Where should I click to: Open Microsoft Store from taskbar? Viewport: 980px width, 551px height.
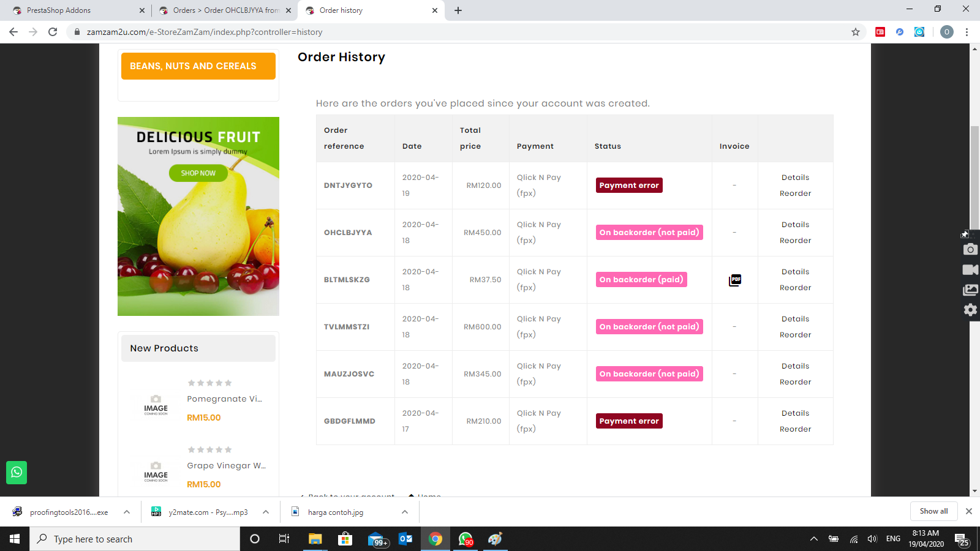[x=345, y=539]
